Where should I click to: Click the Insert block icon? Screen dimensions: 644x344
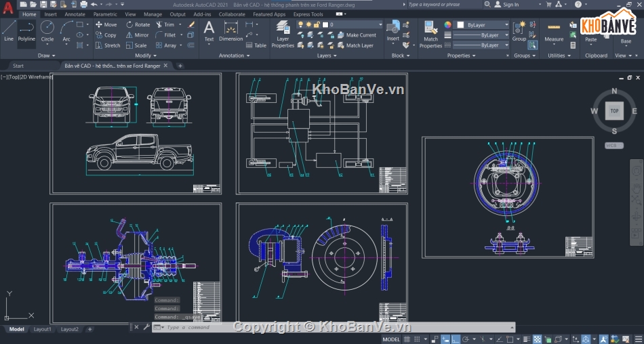[393, 31]
